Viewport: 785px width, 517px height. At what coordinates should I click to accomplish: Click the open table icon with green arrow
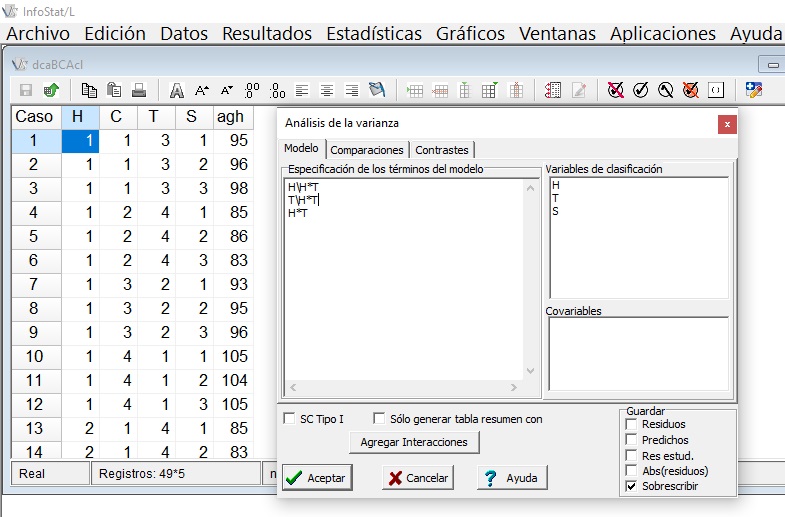tap(51, 90)
